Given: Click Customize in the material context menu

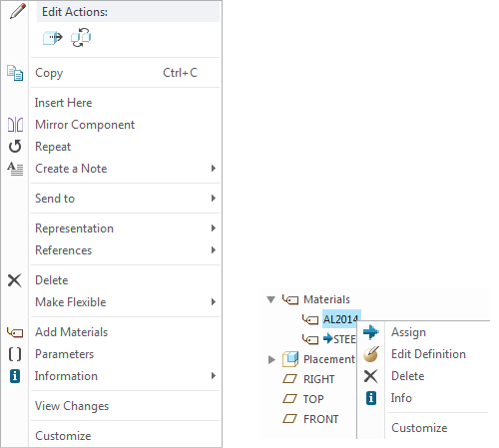Looking at the screenshot, I should 419,428.
